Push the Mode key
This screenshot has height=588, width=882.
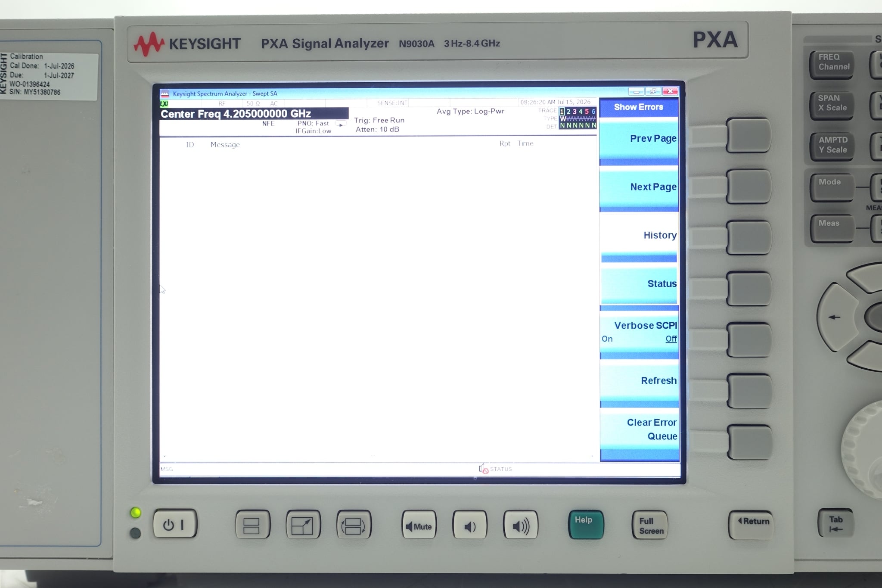pos(832,187)
